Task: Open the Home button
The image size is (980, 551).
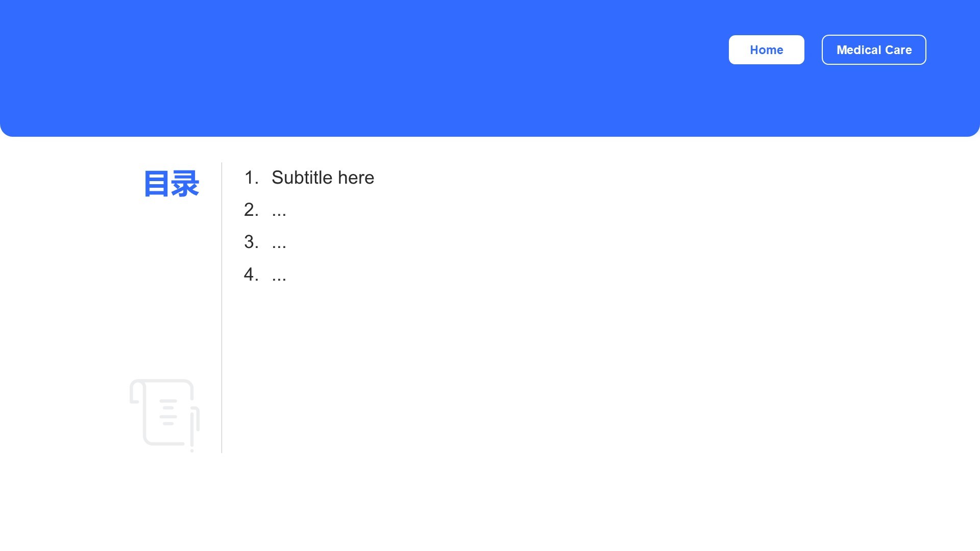Action: click(x=766, y=50)
